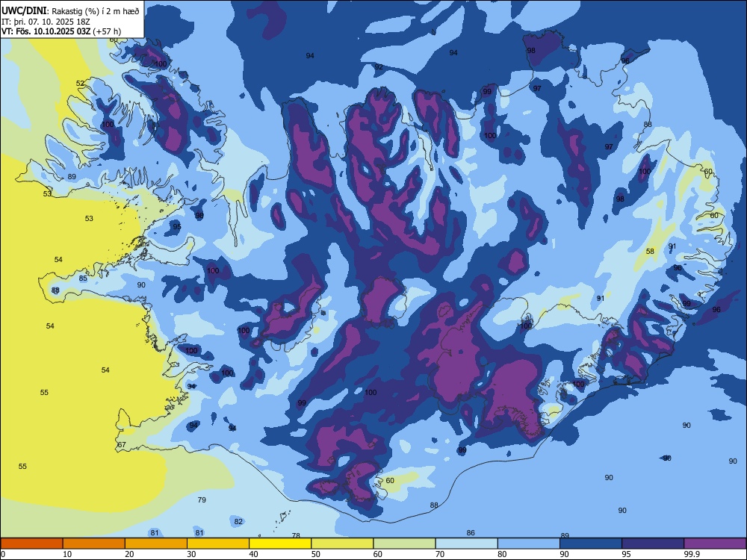Screen dimensions: 747x560
Task: Click the pale blue 70–80 legend swatch
Action: 466,544
